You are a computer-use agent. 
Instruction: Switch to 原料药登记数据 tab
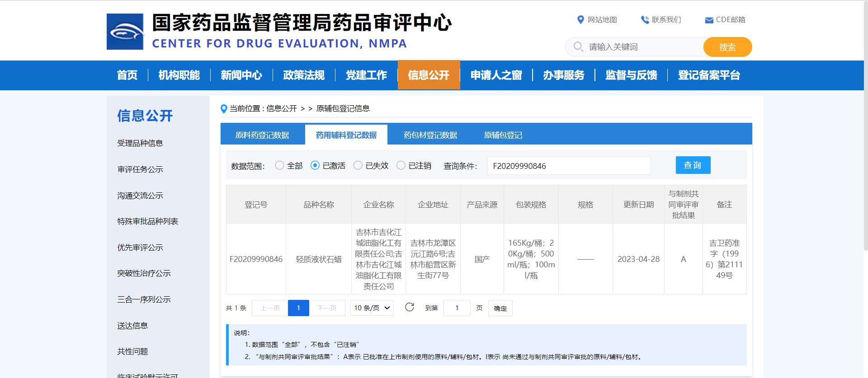[262, 135]
